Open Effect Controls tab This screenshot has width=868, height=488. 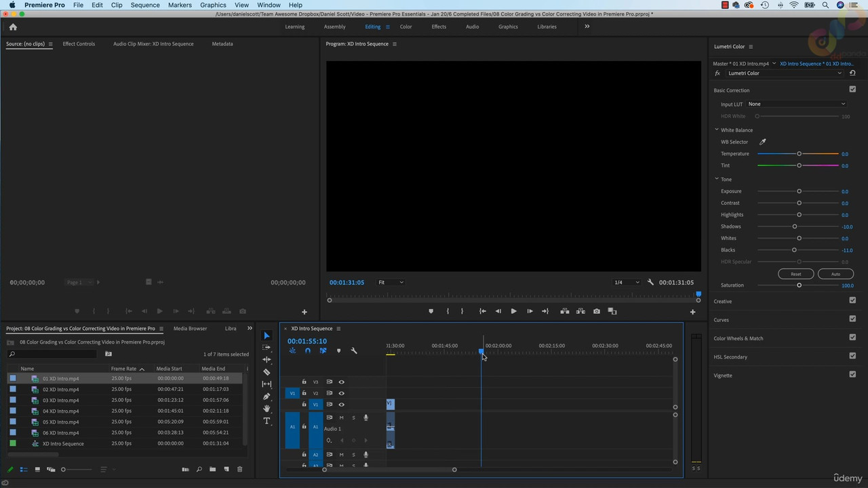[x=79, y=44]
